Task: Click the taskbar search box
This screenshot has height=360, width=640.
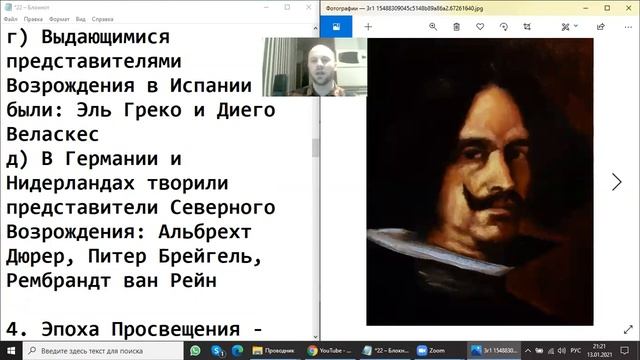Action: [x=103, y=351]
